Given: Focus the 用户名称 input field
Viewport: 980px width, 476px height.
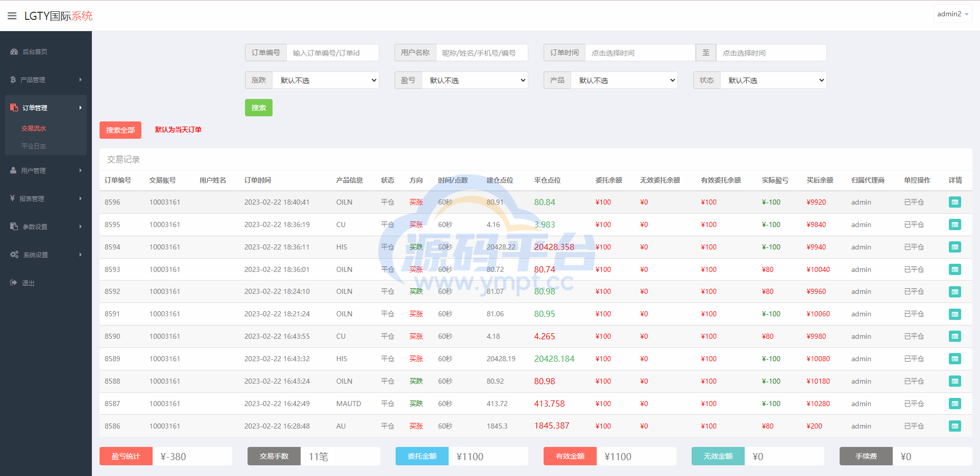Looking at the screenshot, I should pos(482,53).
